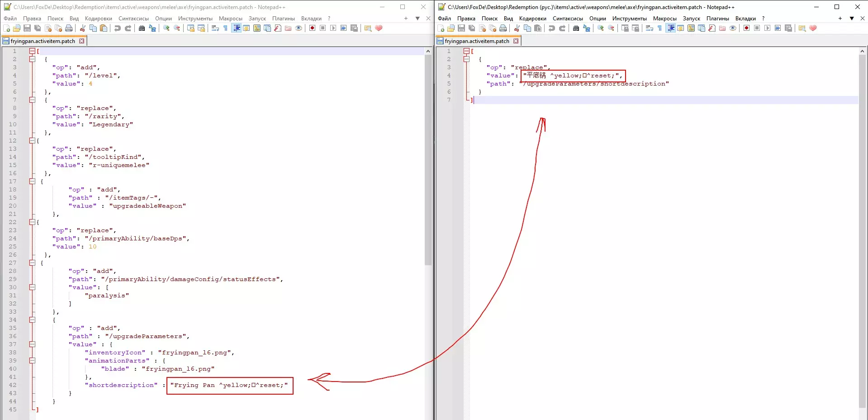Toggle word wrap in Redemption window
Screen dimensions: 868x420
[215, 28]
